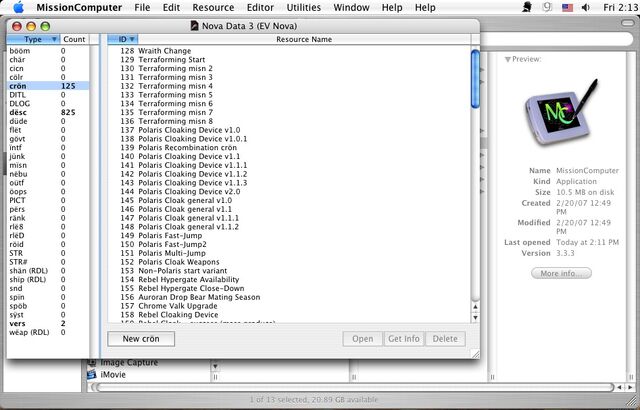Click the menu bar clock
Screen dimensions: 640x410
pos(620,7)
